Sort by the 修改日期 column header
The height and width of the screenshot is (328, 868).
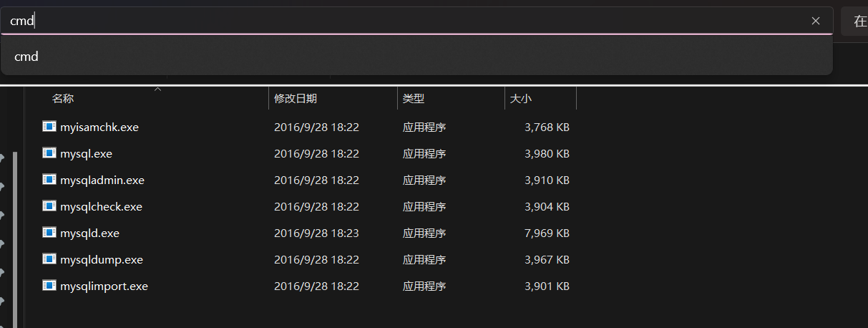tap(296, 99)
